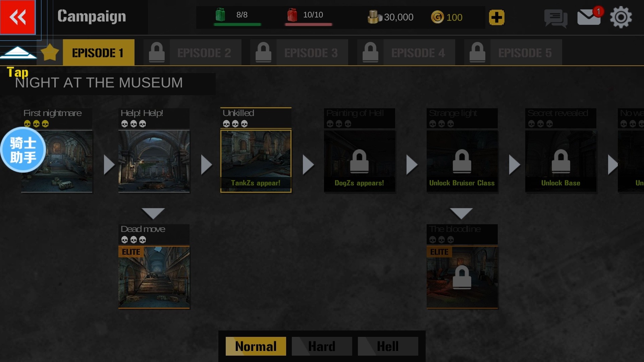
Task: Click the lock on Painting of Hell
Action: pos(359,161)
